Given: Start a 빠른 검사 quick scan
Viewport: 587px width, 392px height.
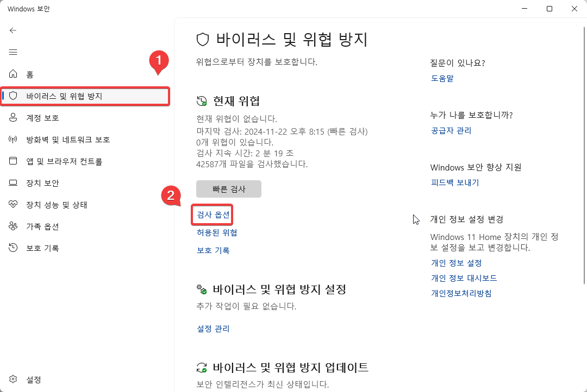Looking at the screenshot, I should 228,188.
